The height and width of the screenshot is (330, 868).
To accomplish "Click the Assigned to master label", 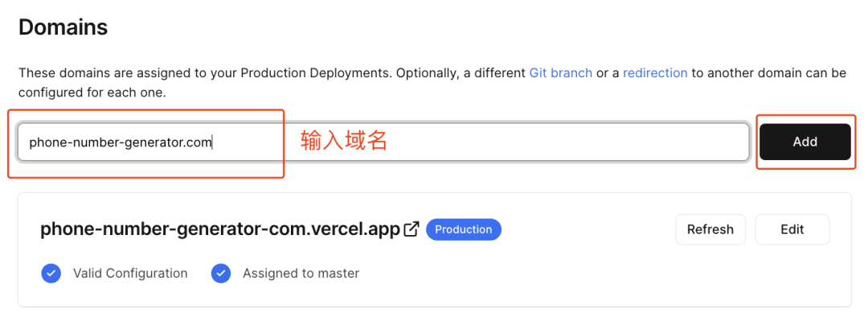I will (x=301, y=274).
